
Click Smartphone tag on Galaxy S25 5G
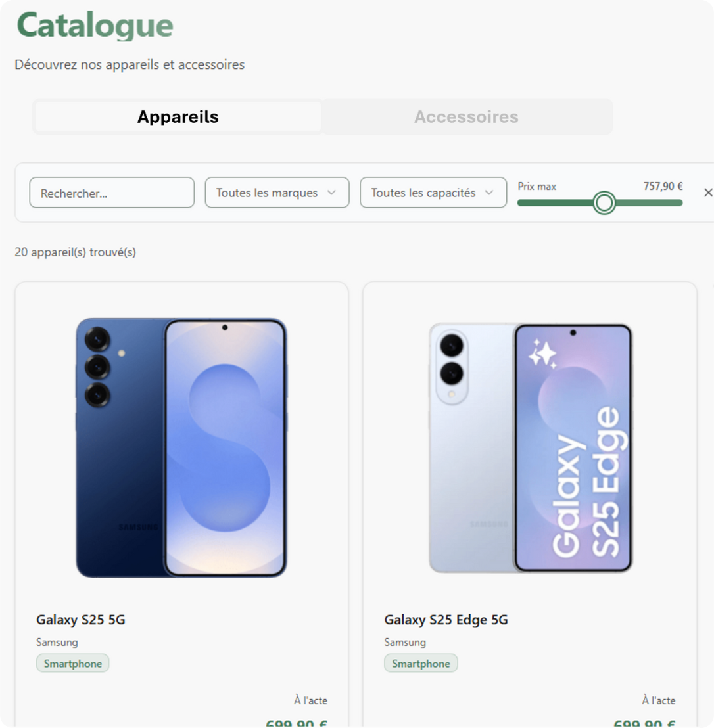pos(73,664)
